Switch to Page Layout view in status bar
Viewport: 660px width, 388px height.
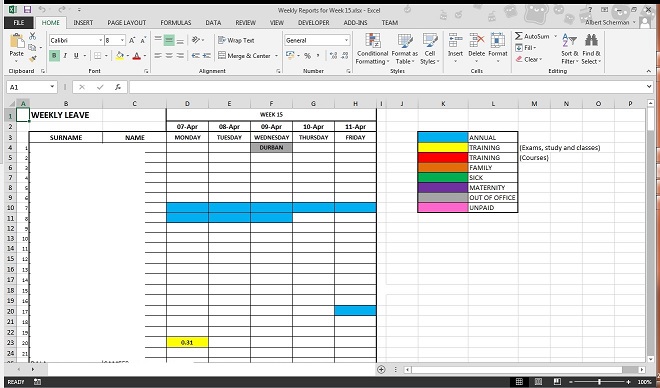(538, 382)
